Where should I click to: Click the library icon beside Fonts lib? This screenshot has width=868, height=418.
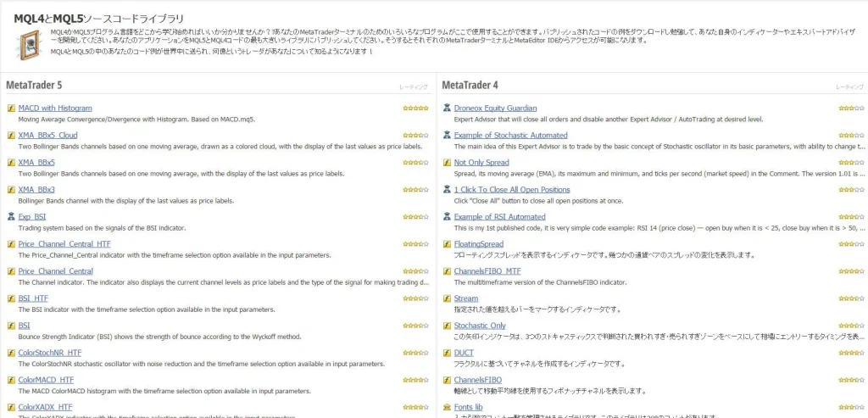[447, 407]
